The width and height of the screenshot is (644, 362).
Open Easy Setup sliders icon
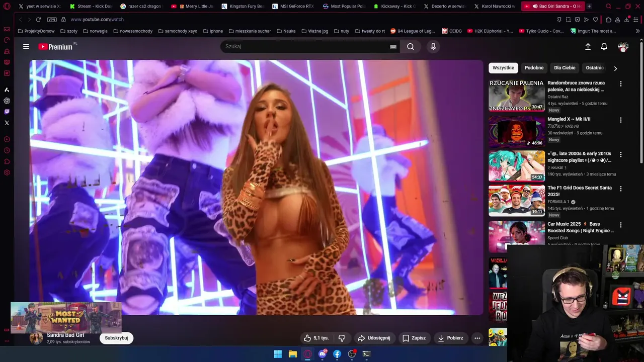pos(636,20)
